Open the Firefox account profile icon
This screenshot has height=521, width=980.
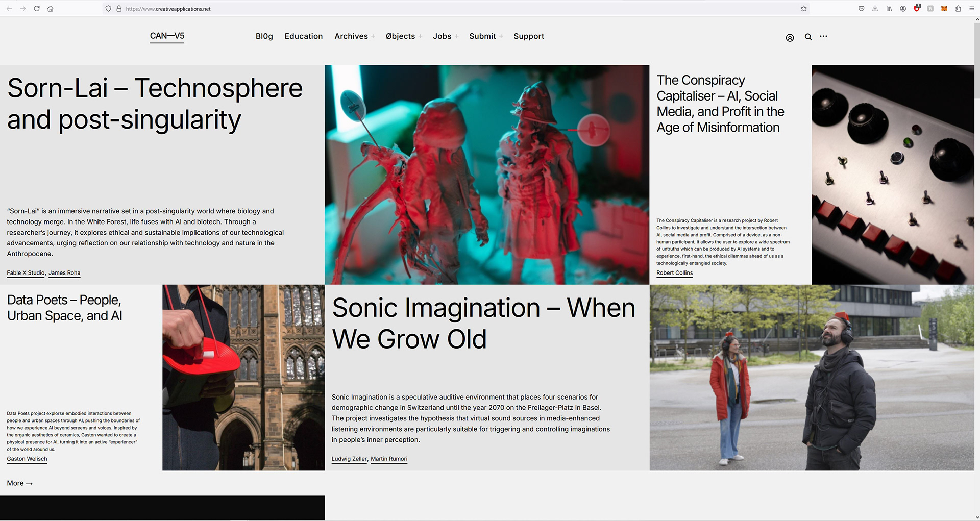click(x=902, y=8)
